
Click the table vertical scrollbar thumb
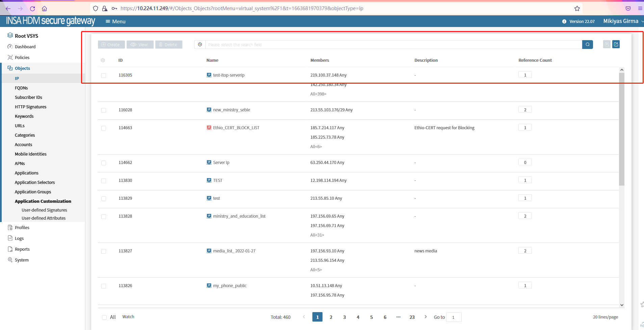(621, 128)
